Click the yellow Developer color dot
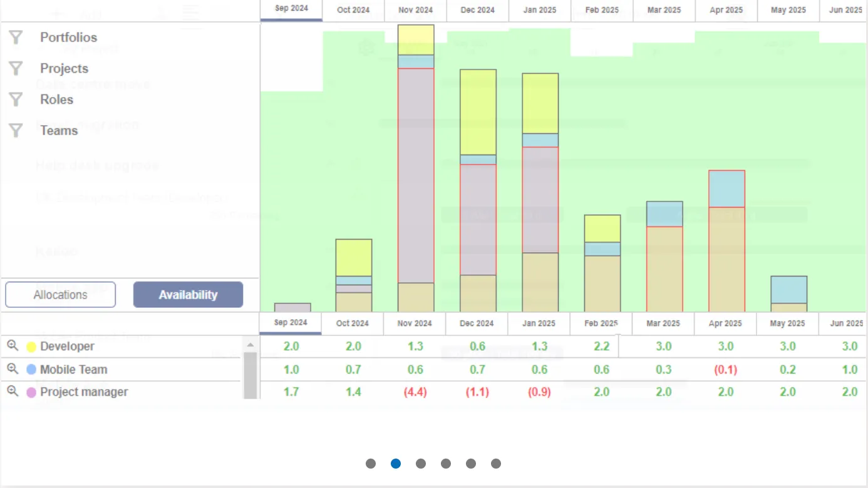This screenshot has width=868, height=488. (x=31, y=347)
